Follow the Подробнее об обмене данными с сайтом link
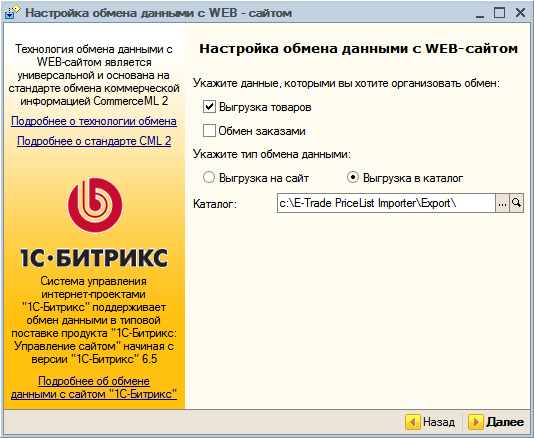Image resolution: width=534 pixels, height=438 pixels. (x=94, y=387)
